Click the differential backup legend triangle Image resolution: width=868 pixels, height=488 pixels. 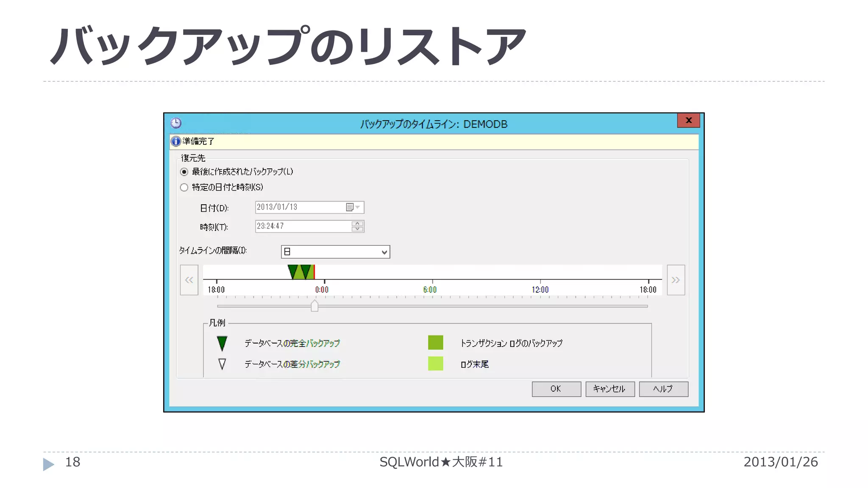pyautogui.click(x=222, y=364)
